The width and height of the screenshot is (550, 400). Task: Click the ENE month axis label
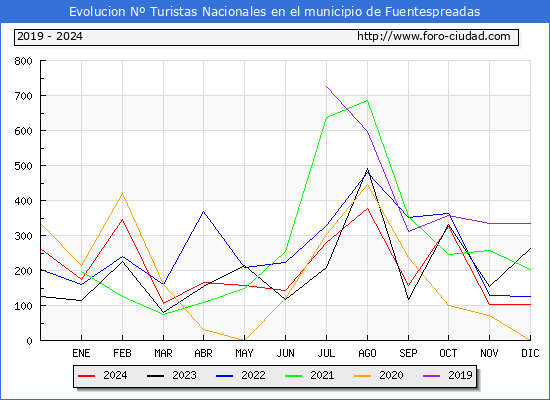click(81, 353)
